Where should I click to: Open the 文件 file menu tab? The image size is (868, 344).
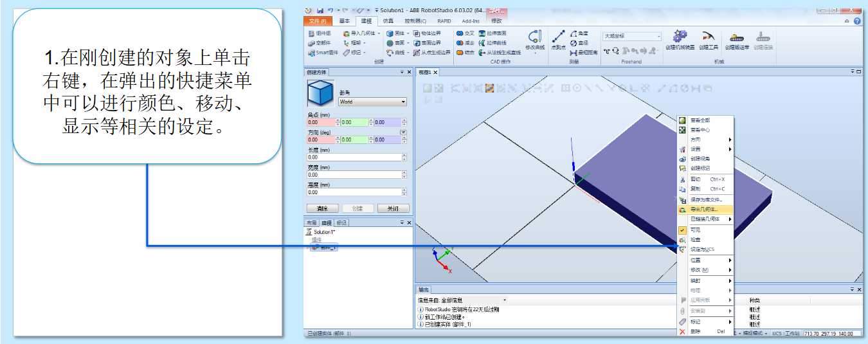(318, 21)
